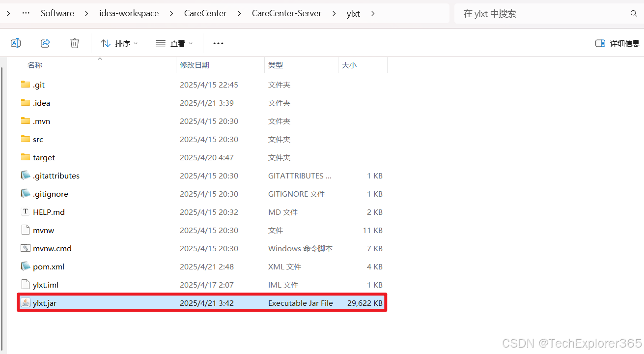644x354 pixels.
Task: Click the 11 KB size of mvnw
Action: click(x=373, y=230)
